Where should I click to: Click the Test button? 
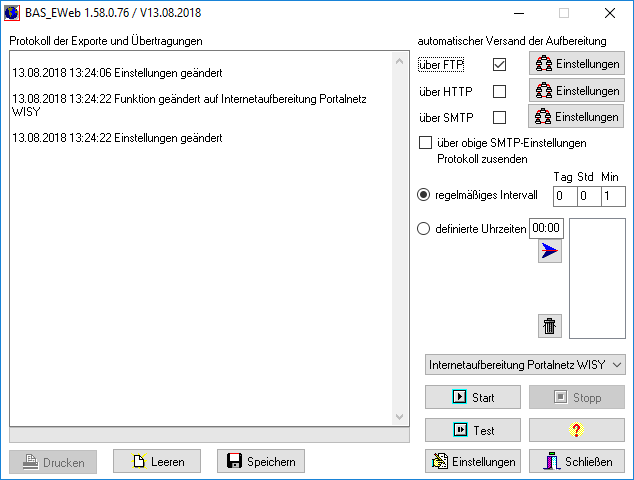tap(473, 430)
